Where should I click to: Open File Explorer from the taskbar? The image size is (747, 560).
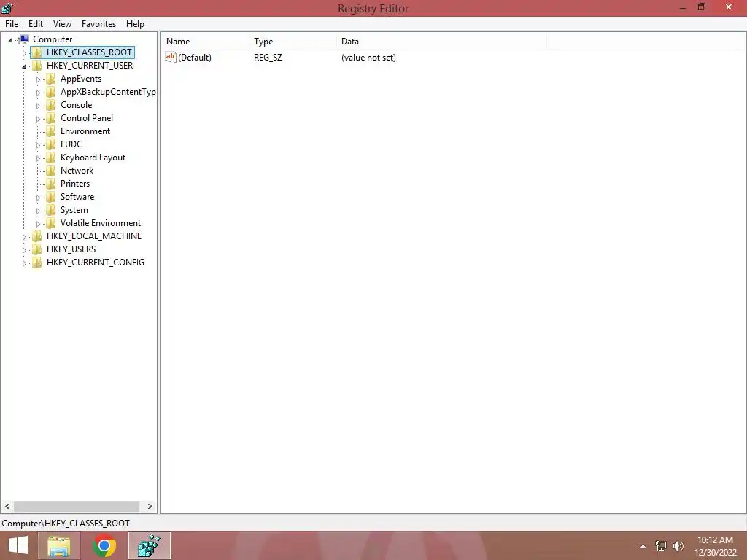[x=59, y=545]
